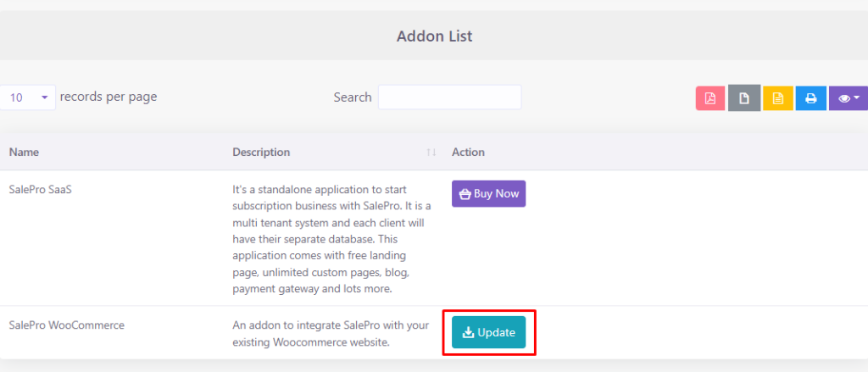Update the SalePro WooCommerce addon

tap(488, 332)
